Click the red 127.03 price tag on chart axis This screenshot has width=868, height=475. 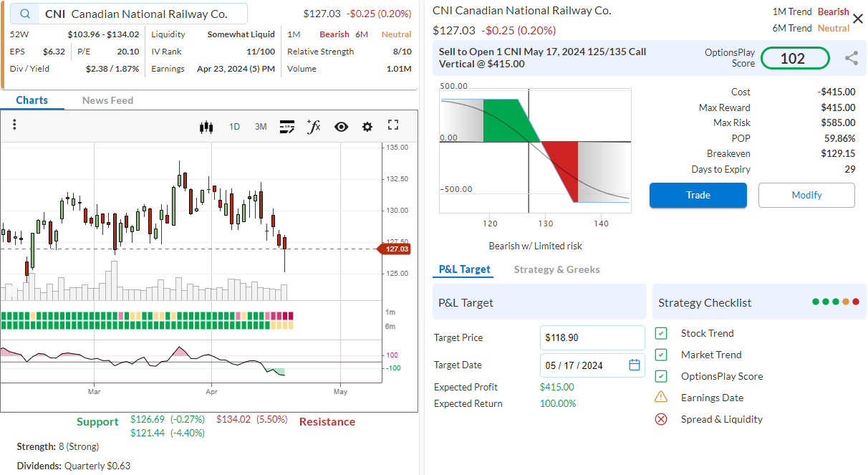tap(395, 249)
